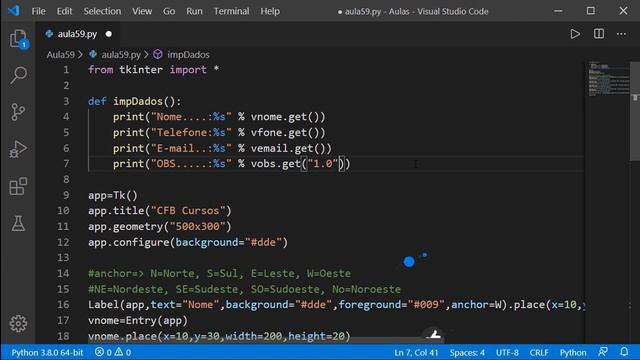Click the VS Code logo icon

click(13, 11)
